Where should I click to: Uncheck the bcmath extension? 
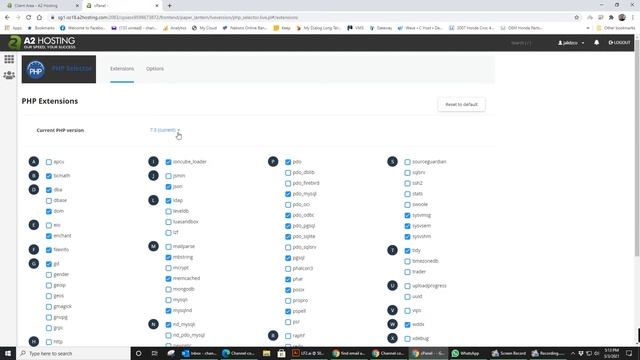(49, 176)
